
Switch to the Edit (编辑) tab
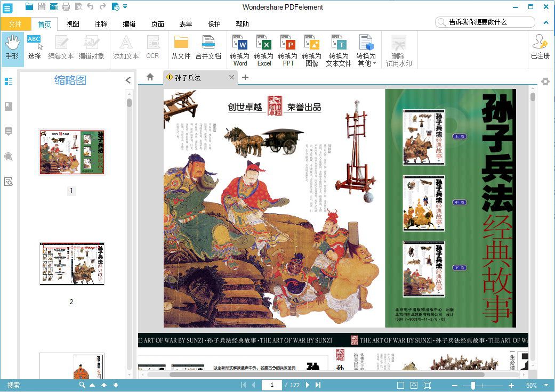pyautogui.click(x=129, y=24)
